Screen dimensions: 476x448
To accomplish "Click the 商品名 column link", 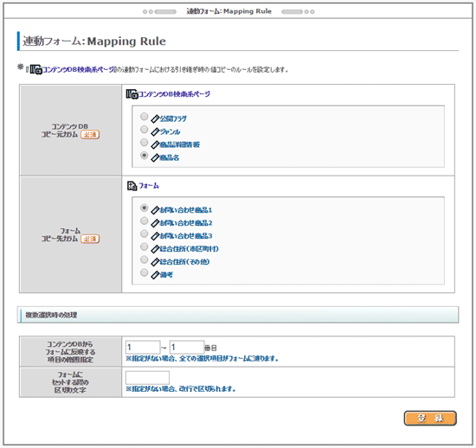I will [x=170, y=157].
